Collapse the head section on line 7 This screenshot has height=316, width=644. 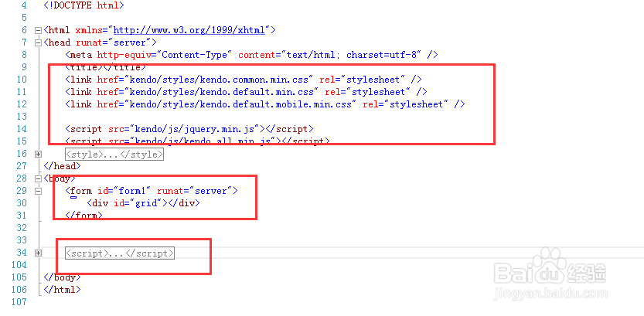38,42
